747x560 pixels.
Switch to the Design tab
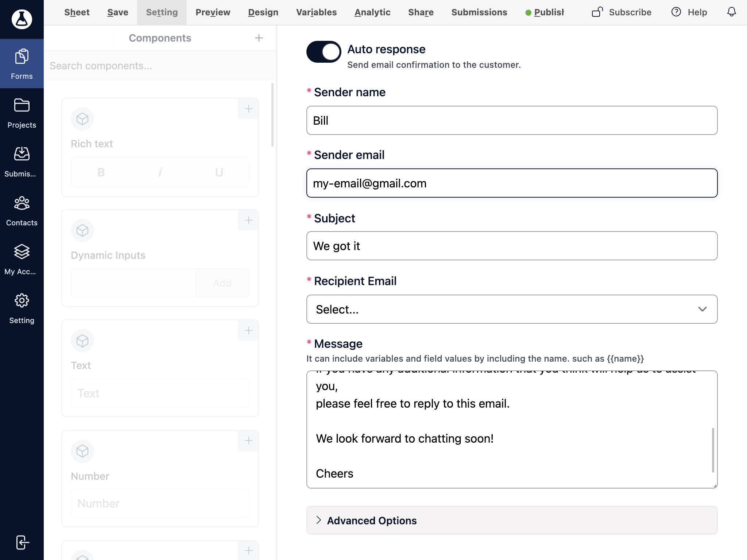[263, 12]
